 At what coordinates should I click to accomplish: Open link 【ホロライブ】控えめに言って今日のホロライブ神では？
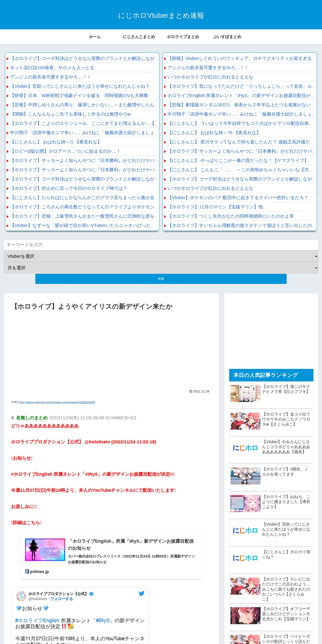(x=68, y=188)
